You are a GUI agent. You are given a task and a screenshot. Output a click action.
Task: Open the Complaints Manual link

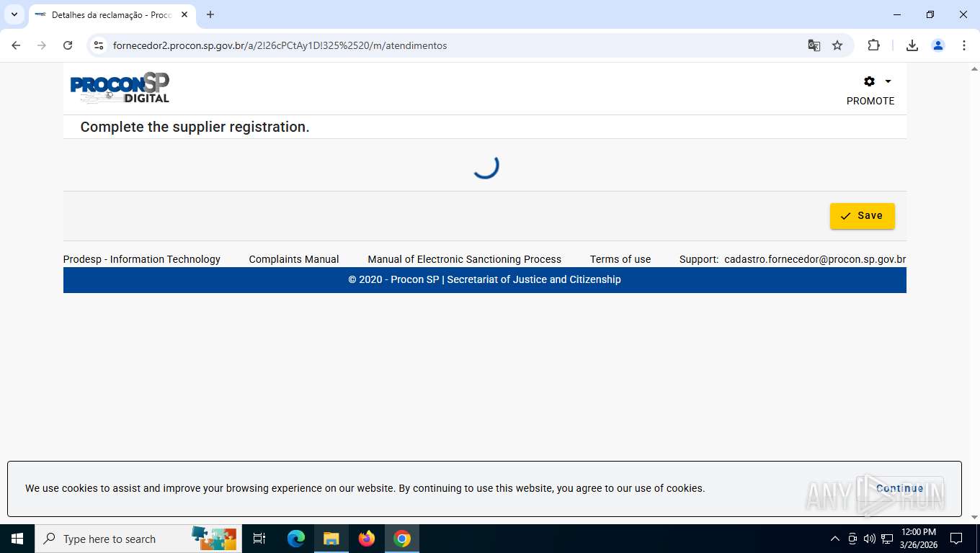(294, 259)
